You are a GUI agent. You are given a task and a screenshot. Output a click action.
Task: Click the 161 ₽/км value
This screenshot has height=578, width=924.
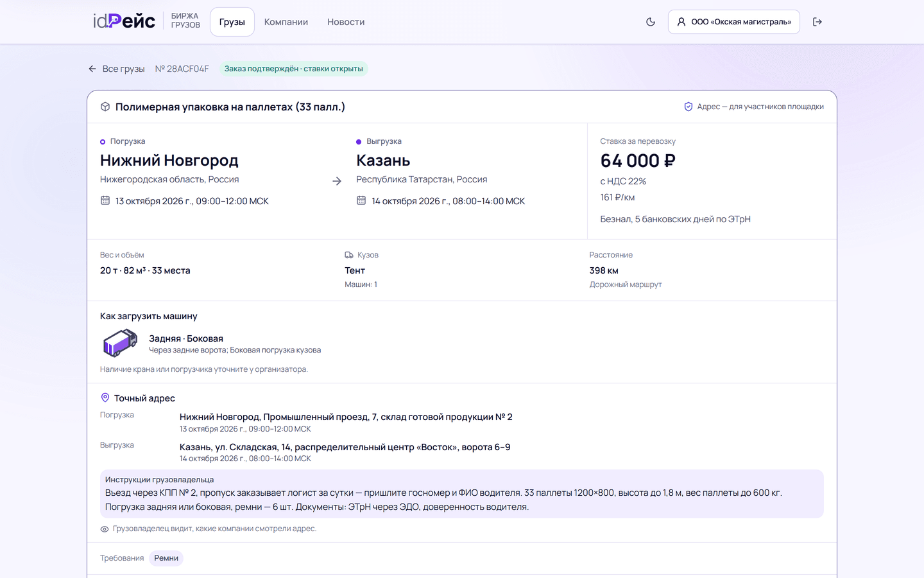(x=617, y=197)
